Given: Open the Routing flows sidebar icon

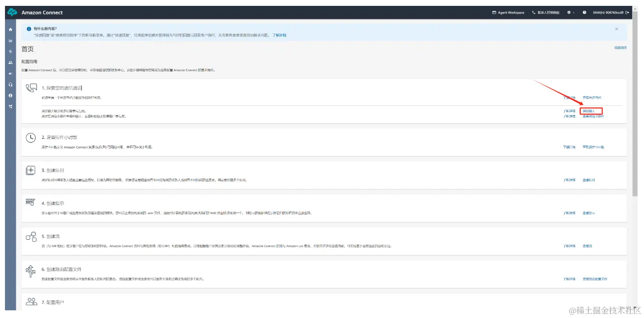Looking at the screenshot, I should click(10, 51).
